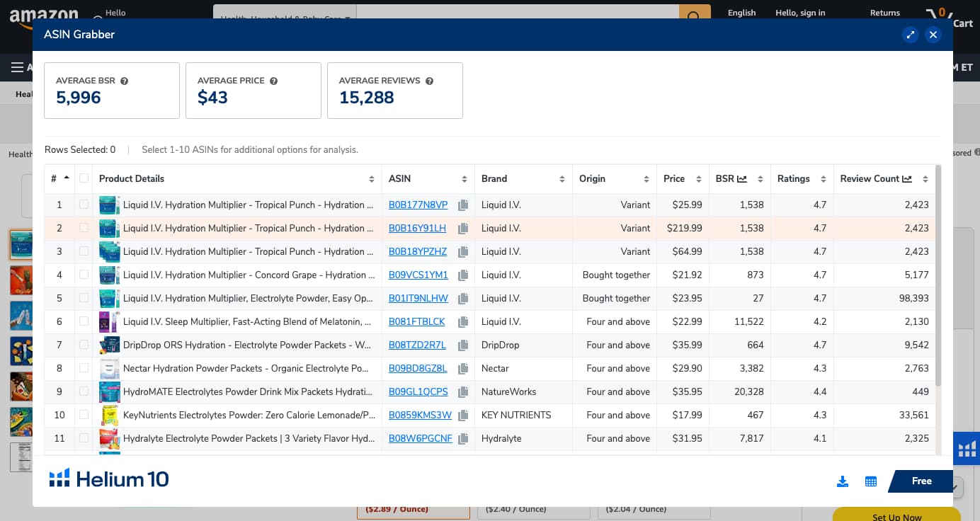Open Amazon Returns & Orders menu
This screenshot has width=980, height=521.
(x=885, y=13)
